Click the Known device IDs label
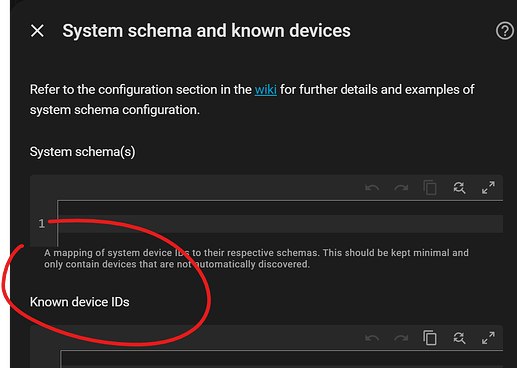 coord(80,302)
